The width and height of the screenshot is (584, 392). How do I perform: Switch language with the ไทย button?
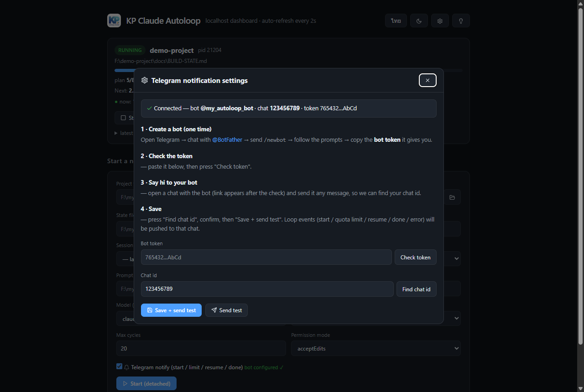pos(396,21)
